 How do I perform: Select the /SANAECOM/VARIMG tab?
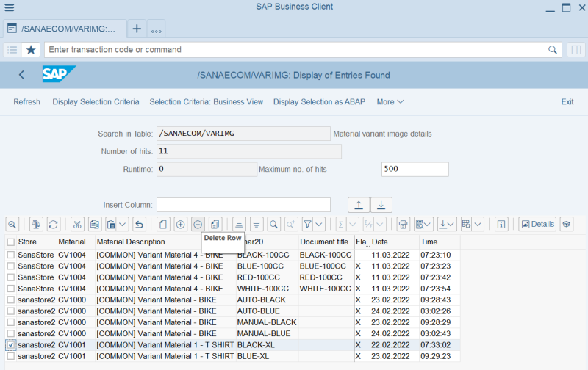65,29
